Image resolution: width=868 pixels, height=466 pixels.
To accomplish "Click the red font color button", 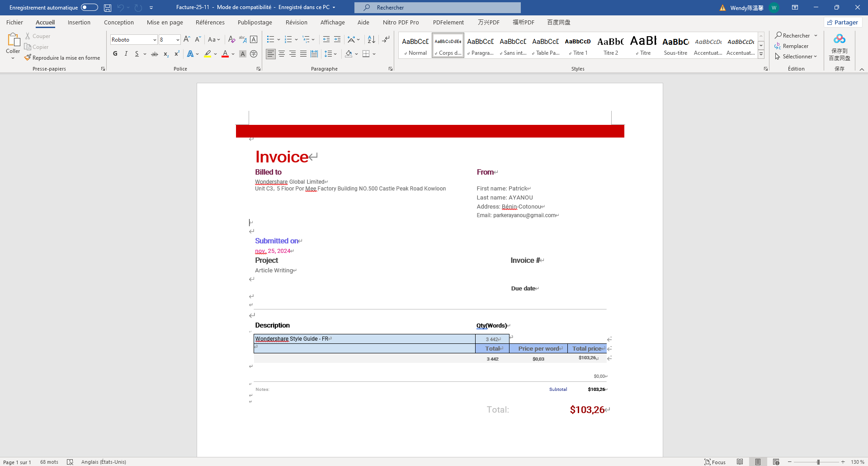I will pyautogui.click(x=225, y=54).
